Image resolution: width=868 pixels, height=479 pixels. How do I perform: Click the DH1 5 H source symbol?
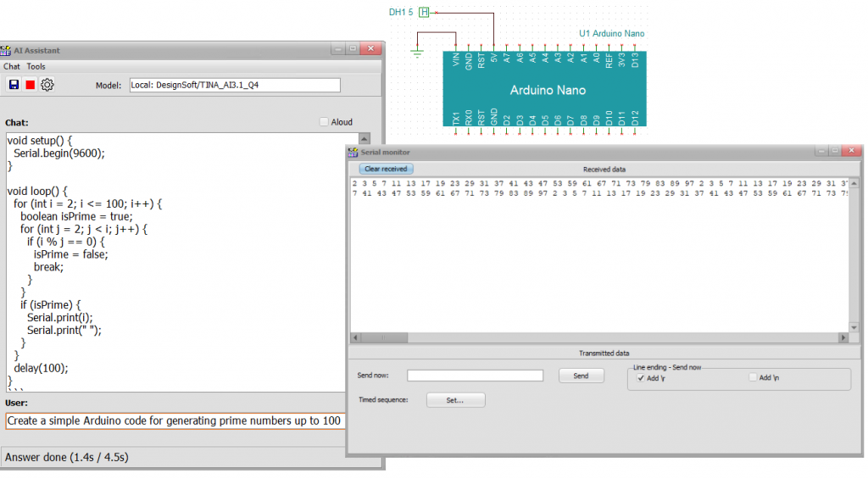424,12
